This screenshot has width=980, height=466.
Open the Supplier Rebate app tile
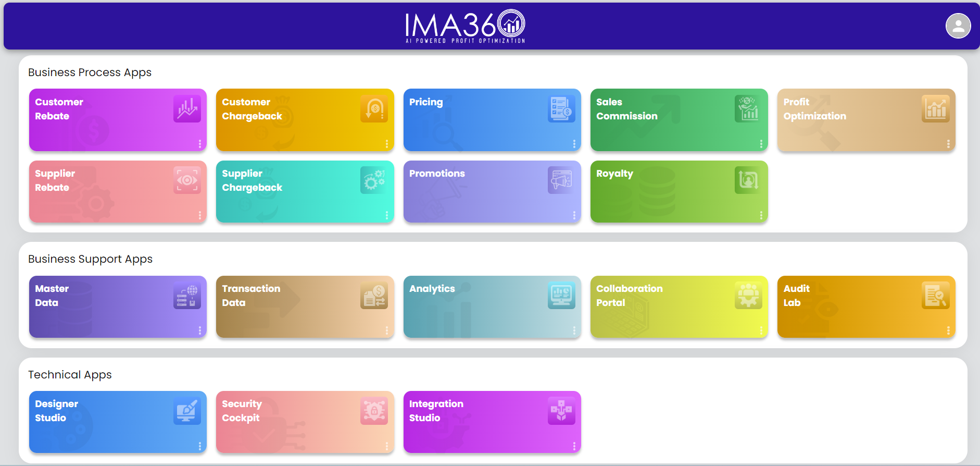[x=118, y=191]
